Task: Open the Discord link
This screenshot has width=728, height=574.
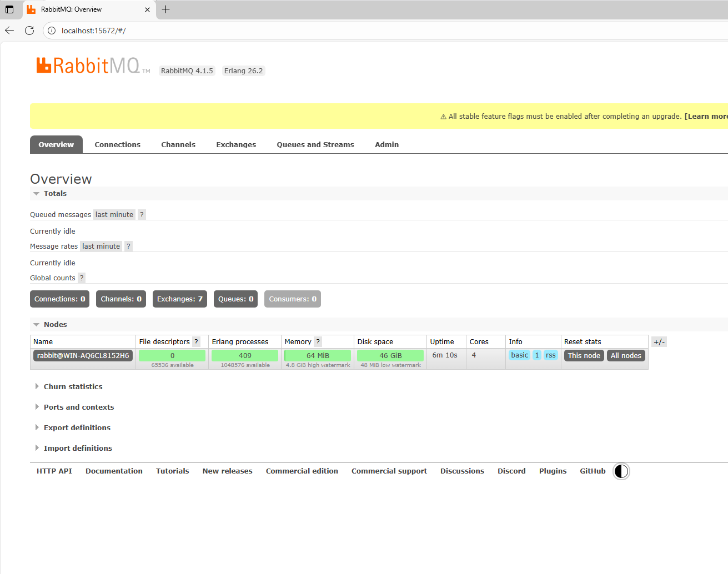Action: [x=511, y=471]
